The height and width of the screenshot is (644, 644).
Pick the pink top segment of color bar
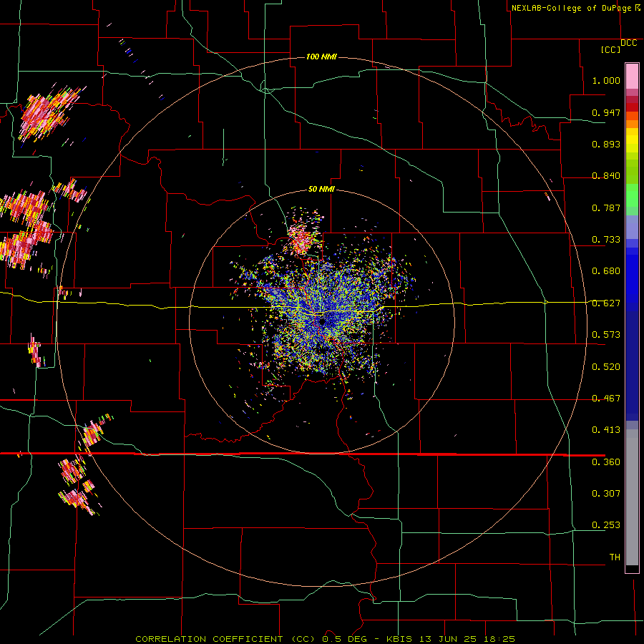point(632,77)
